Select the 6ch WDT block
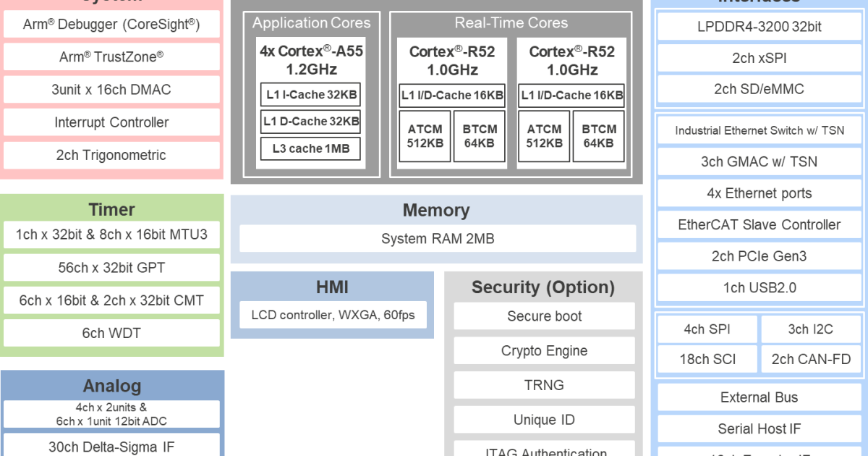Image resolution: width=868 pixels, height=456 pixels. click(x=111, y=333)
